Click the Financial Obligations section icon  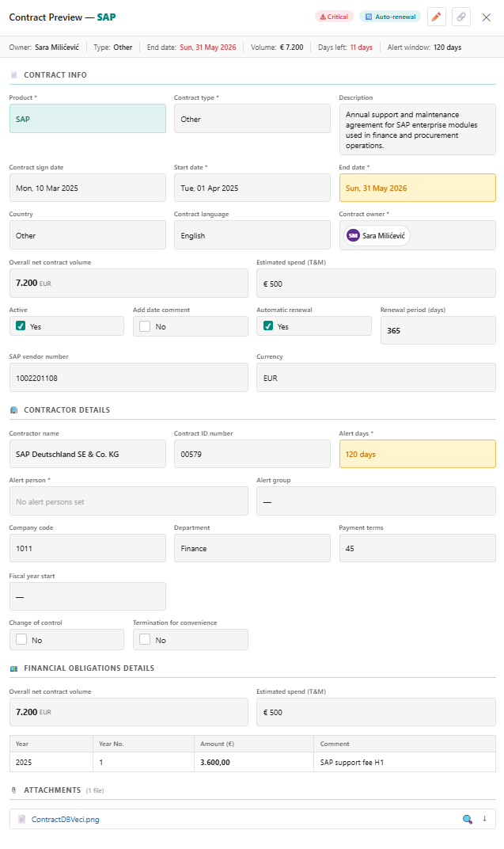pyautogui.click(x=14, y=668)
